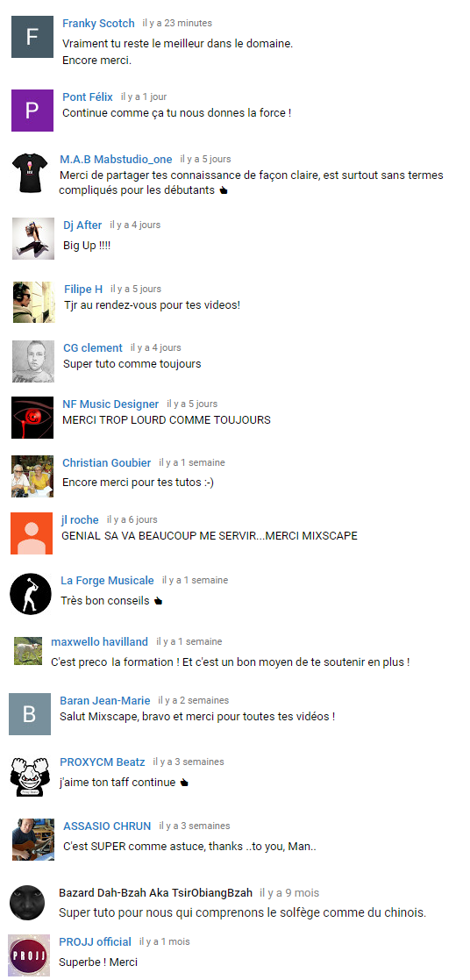
Task: Click ASSASIO CHRUN's guitar player photo
Action: 33,840
